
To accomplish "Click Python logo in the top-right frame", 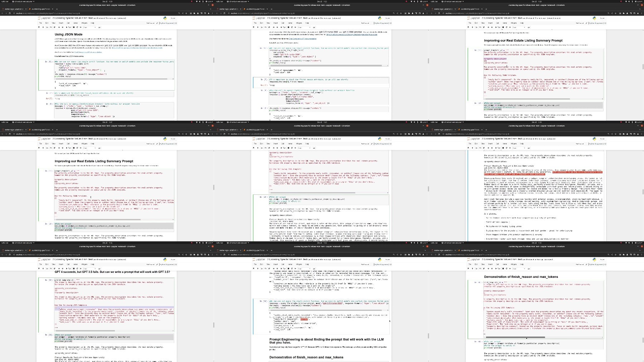I will coord(594,18).
